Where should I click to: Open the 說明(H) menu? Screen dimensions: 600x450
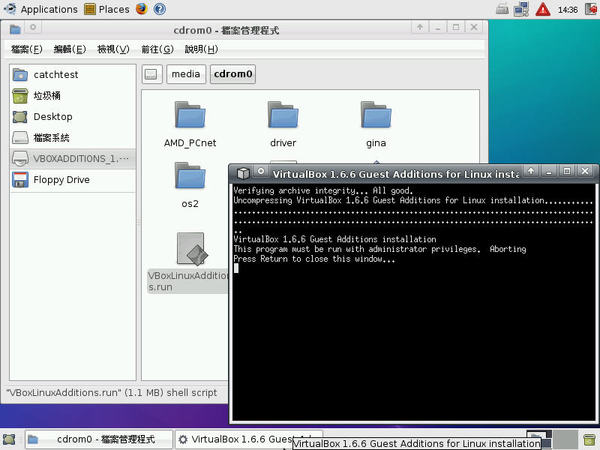pyautogui.click(x=201, y=49)
